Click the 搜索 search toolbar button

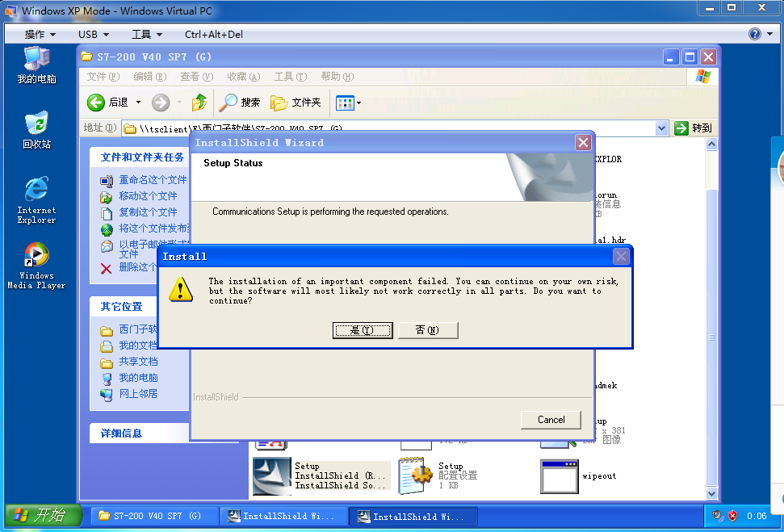[240, 103]
